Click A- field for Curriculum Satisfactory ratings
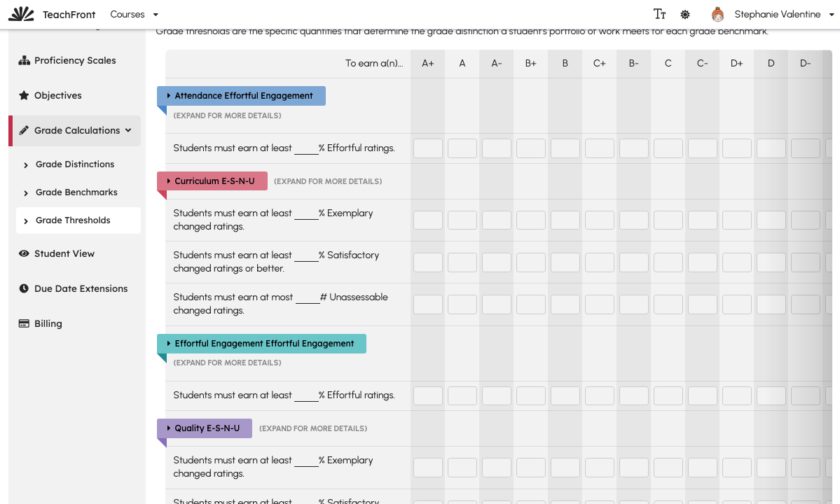 [497, 262]
